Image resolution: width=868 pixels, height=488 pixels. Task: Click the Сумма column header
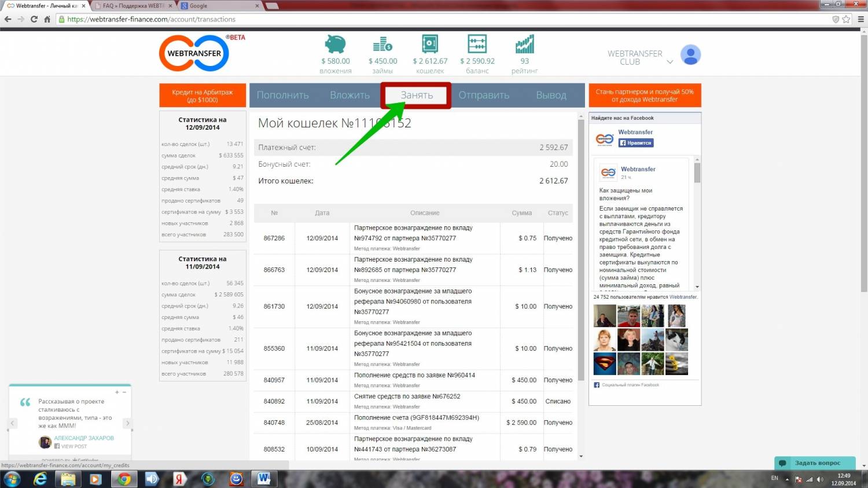[x=521, y=213]
